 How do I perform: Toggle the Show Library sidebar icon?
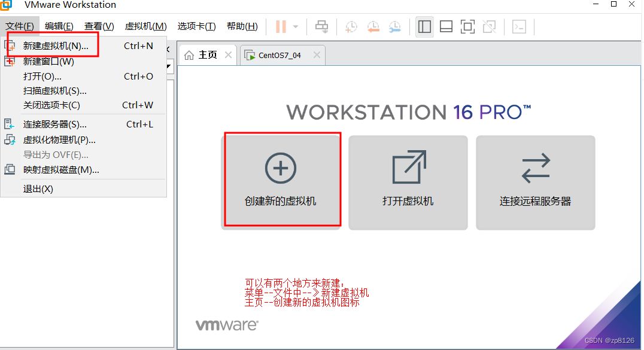pyautogui.click(x=424, y=27)
